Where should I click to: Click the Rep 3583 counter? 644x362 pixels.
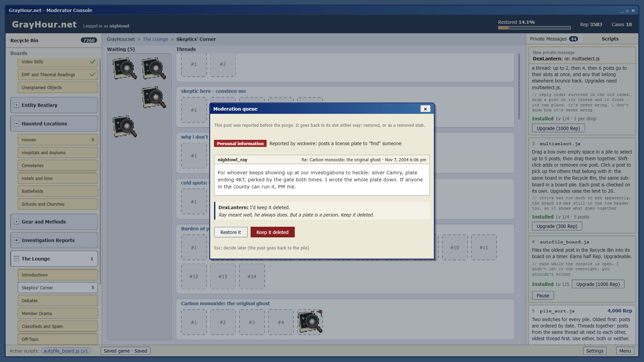[x=591, y=24]
